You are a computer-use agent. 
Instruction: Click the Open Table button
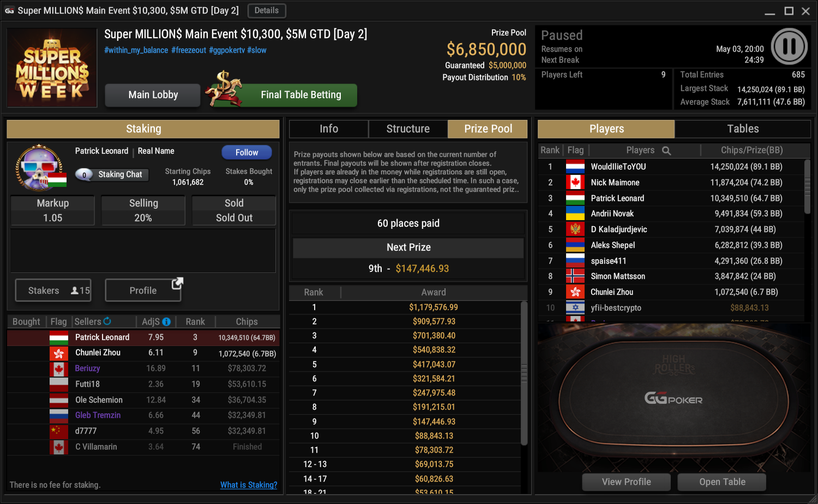722,482
